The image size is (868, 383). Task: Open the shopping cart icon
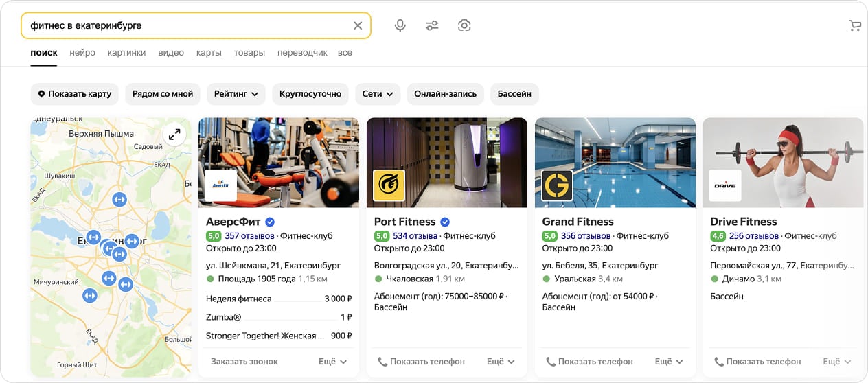coord(854,25)
